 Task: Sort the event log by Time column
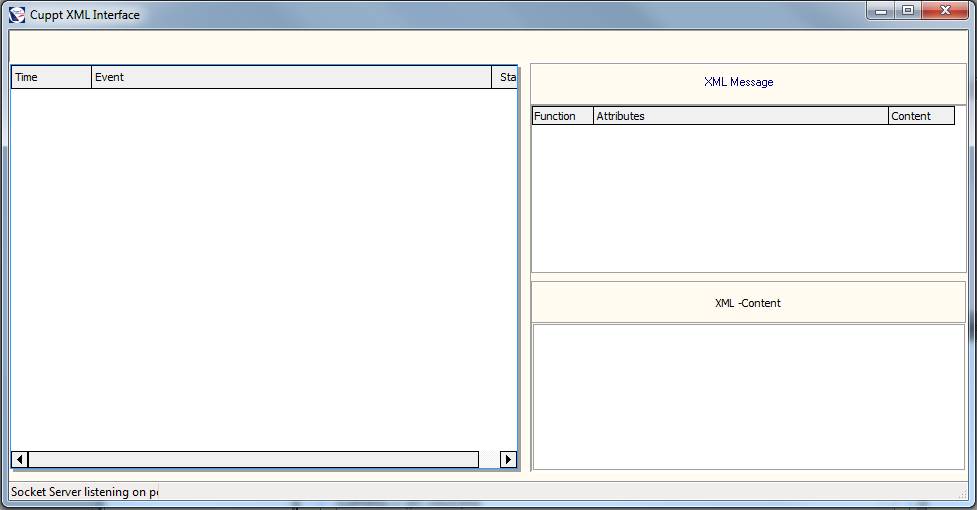point(51,78)
